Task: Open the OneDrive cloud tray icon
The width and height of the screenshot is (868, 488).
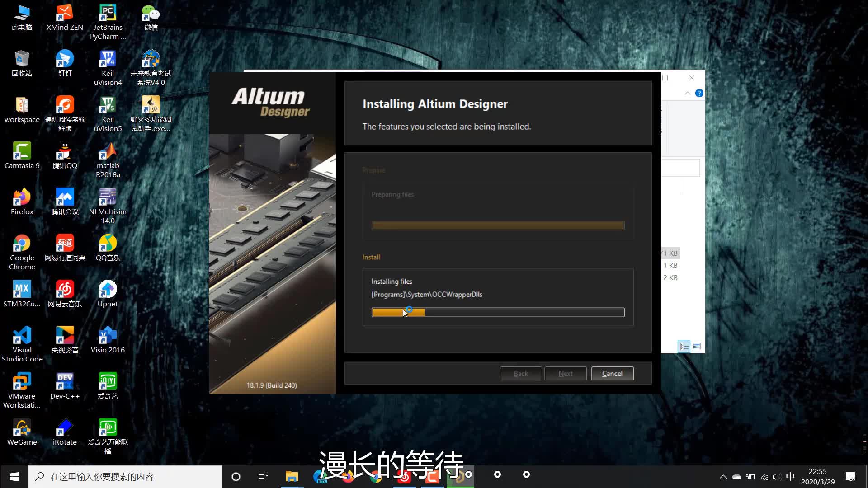Action: 736,477
